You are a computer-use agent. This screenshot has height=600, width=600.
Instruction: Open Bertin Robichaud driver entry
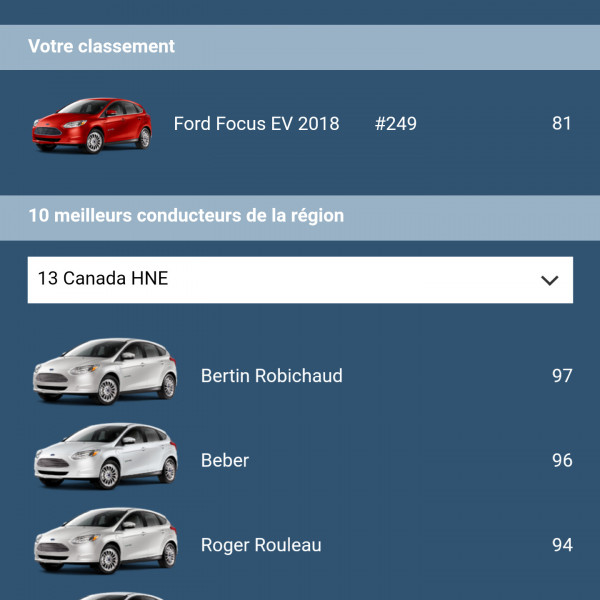coord(272,376)
